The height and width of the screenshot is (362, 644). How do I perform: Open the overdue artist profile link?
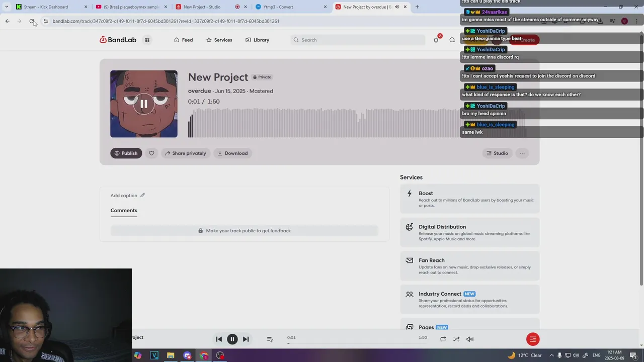199,91
